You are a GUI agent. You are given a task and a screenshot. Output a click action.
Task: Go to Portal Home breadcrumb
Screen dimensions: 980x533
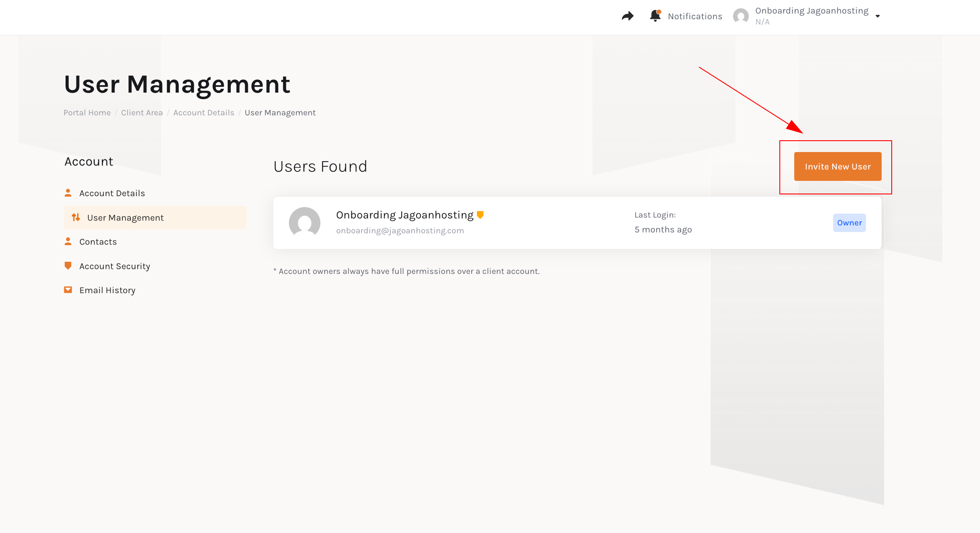tap(87, 113)
